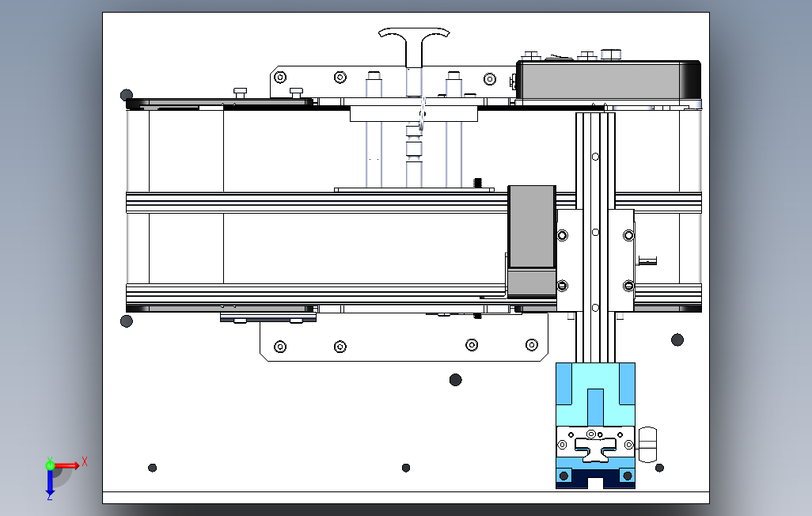812x516 pixels.
Task: Select the gray motor block on the rail
Action: [532, 241]
